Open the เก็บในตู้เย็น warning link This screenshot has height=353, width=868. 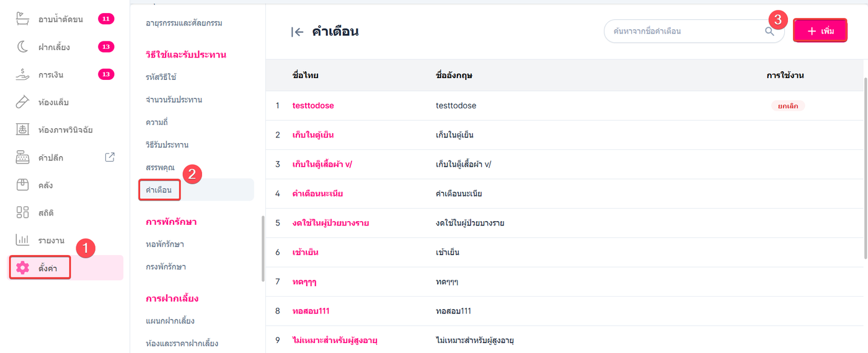[x=313, y=135]
